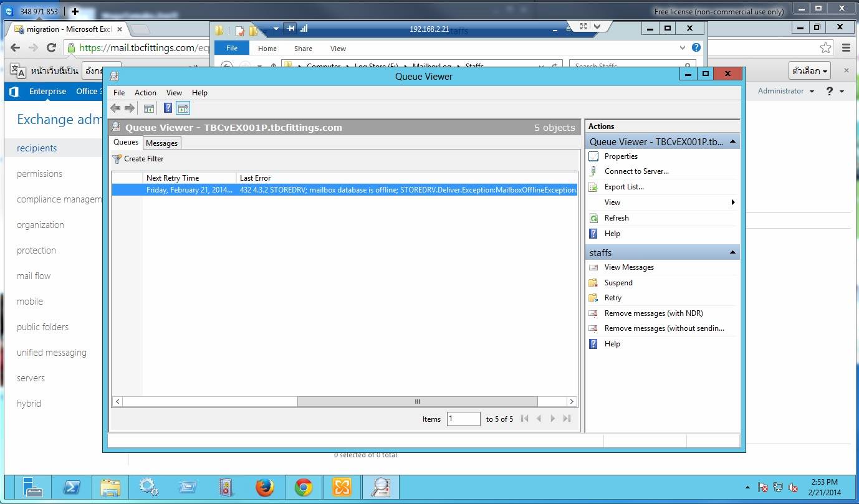
Task: Open the File menu in Queue Viewer
Action: click(x=119, y=93)
